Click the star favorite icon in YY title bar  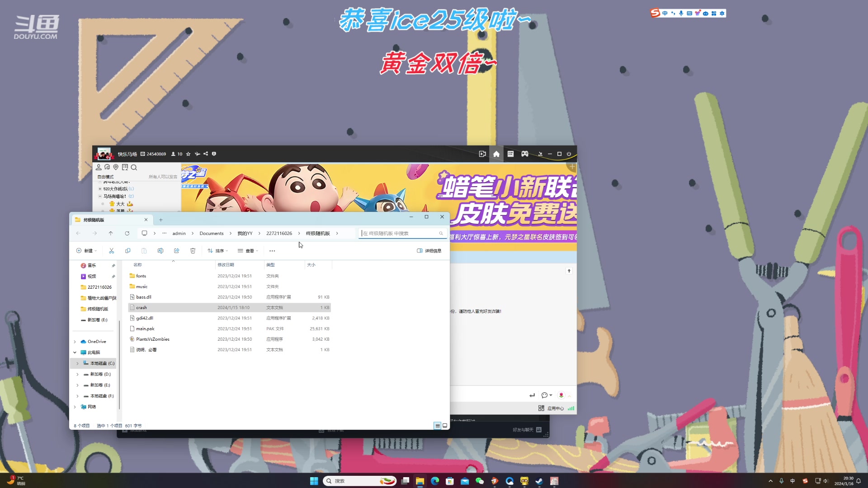188,154
